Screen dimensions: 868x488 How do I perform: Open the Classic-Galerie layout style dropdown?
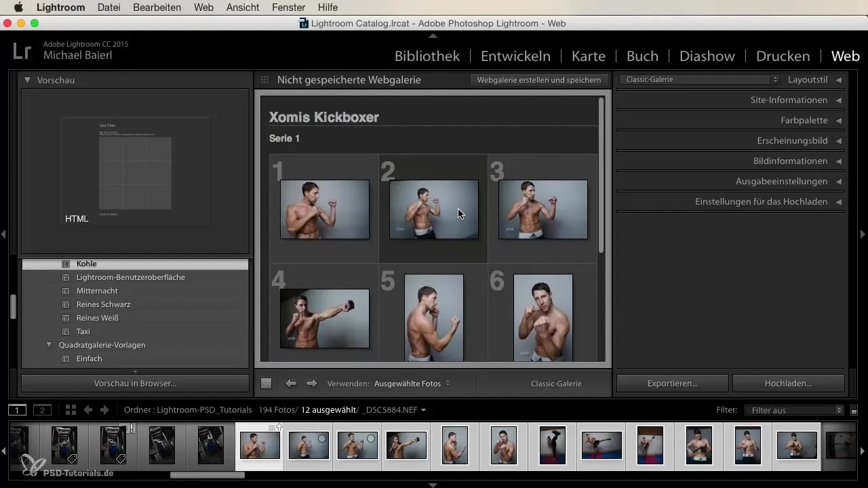click(699, 79)
